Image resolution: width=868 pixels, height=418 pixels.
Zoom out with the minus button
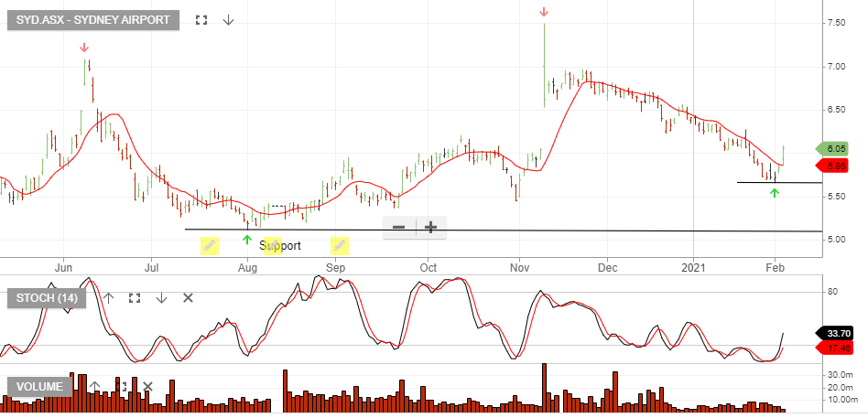tap(399, 227)
